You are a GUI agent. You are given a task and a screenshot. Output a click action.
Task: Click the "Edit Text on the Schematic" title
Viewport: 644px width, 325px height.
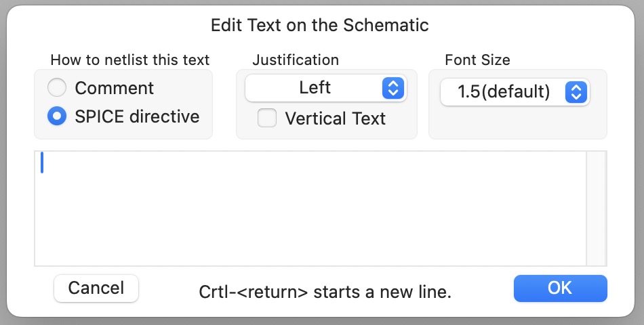[x=320, y=26]
